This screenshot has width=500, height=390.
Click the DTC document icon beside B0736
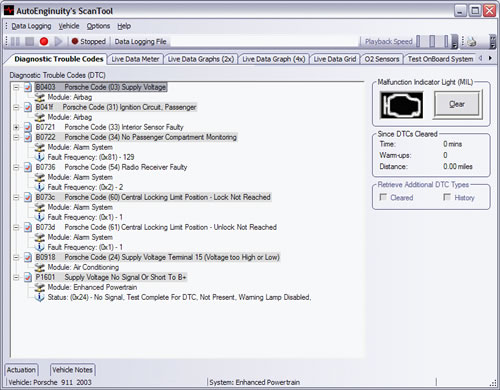[28, 167]
